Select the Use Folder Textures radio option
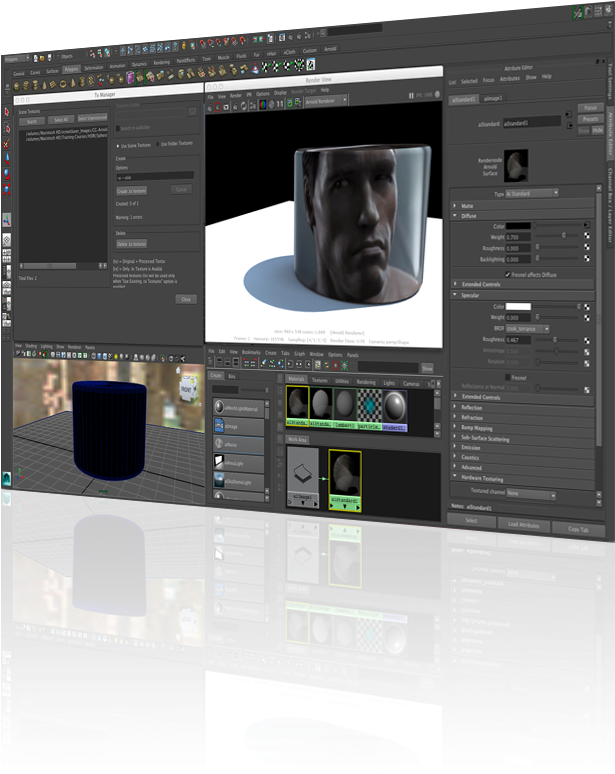615x774 pixels. point(158,145)
